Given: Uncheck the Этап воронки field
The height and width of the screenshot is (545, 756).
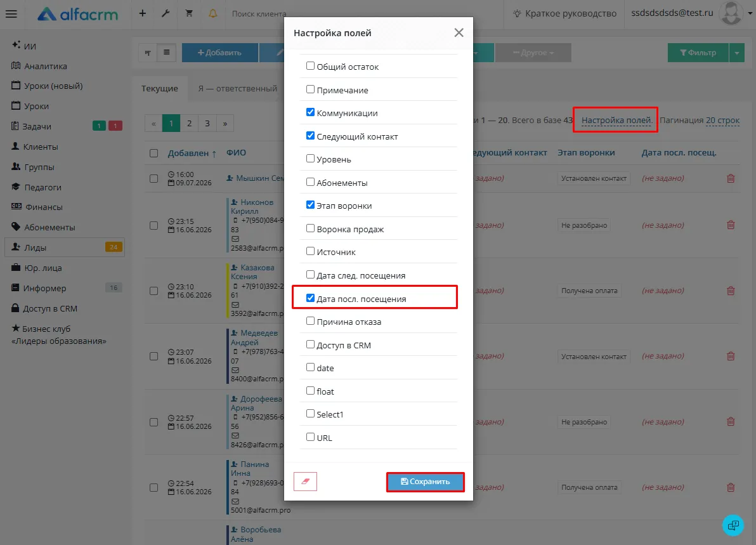Looking at the screenshot, I should tap(311, 205).
